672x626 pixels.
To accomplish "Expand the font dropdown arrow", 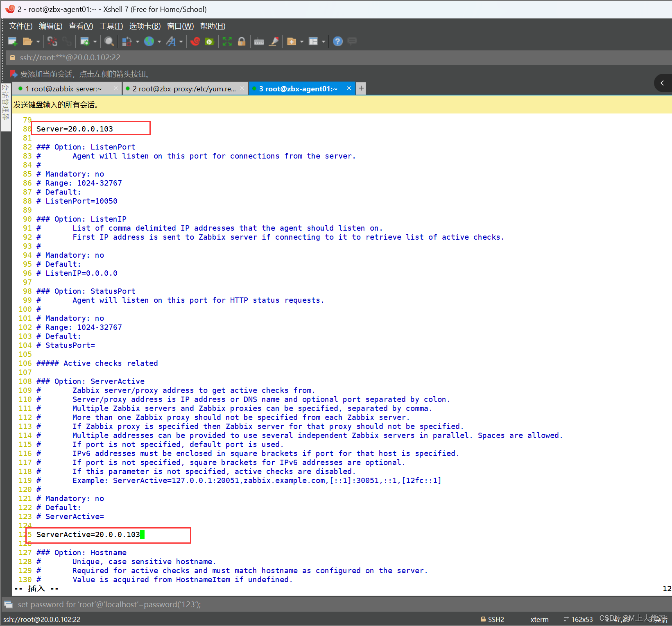I will [181, 41].
